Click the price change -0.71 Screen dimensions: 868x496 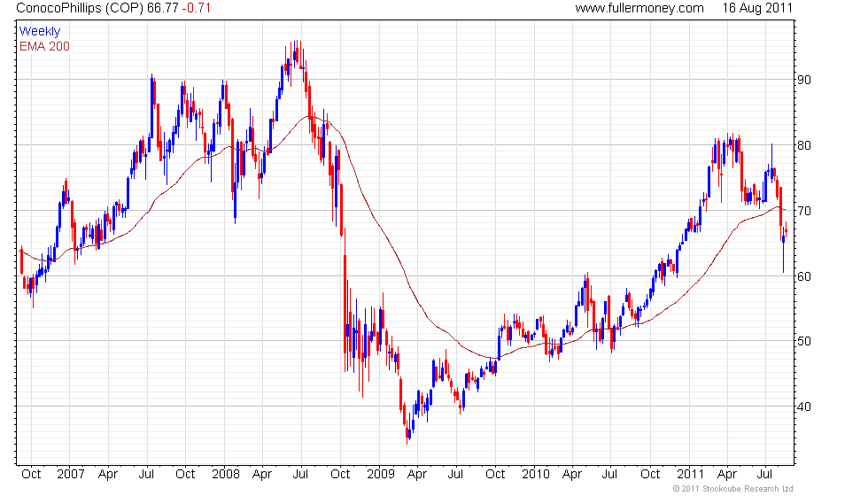[x=197, y=8]
